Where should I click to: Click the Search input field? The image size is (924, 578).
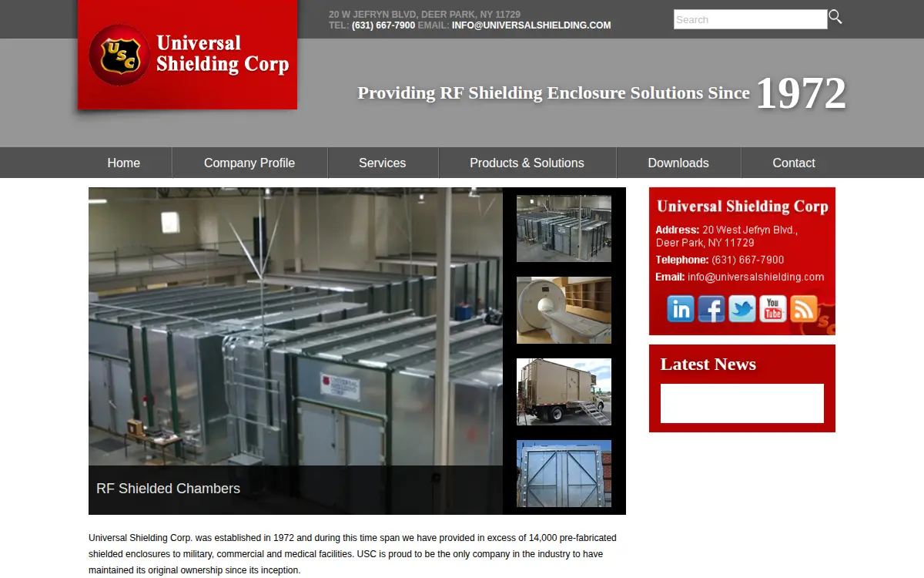coord(751,19)
